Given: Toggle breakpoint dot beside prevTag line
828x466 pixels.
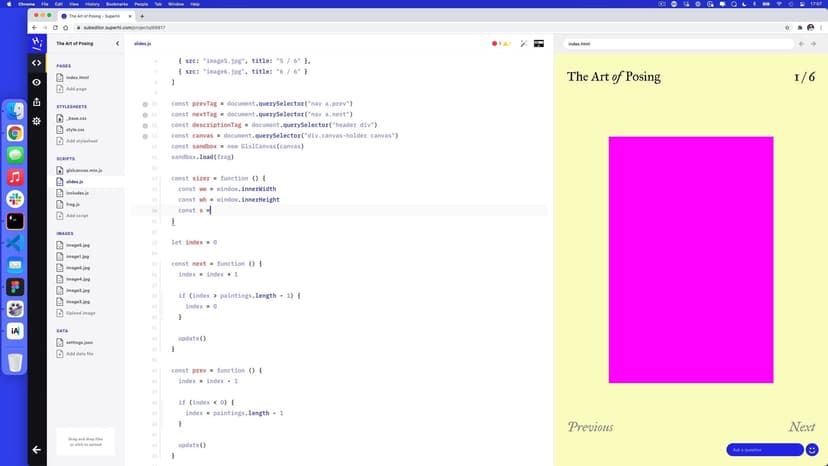Looking at the screenshot, I should [145, 104].
